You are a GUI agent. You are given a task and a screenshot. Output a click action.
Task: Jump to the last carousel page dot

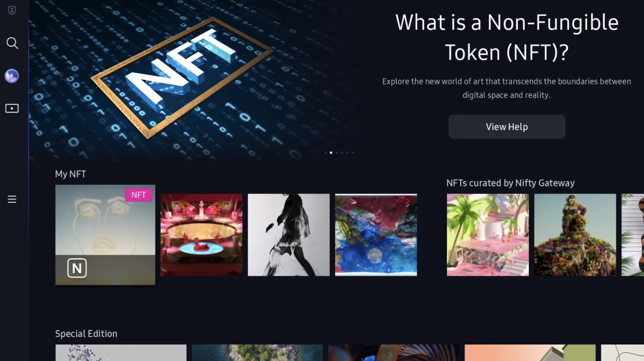click(x=353, y=153)
